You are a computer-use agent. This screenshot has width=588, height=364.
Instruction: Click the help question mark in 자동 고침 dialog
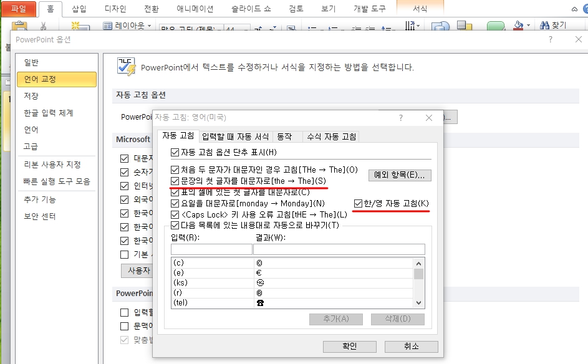pos(401,118)
